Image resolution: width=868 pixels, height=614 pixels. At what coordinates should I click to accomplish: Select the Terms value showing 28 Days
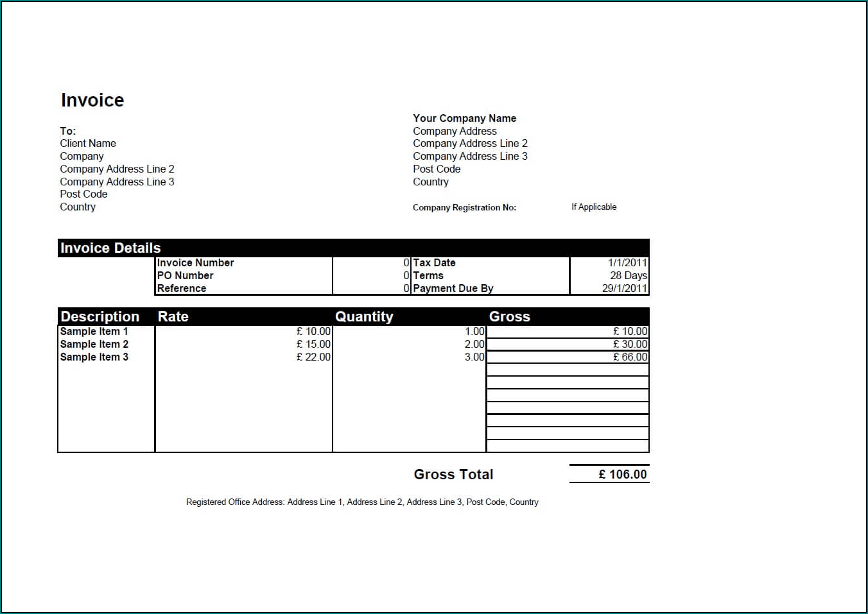[x=627, y=275]
